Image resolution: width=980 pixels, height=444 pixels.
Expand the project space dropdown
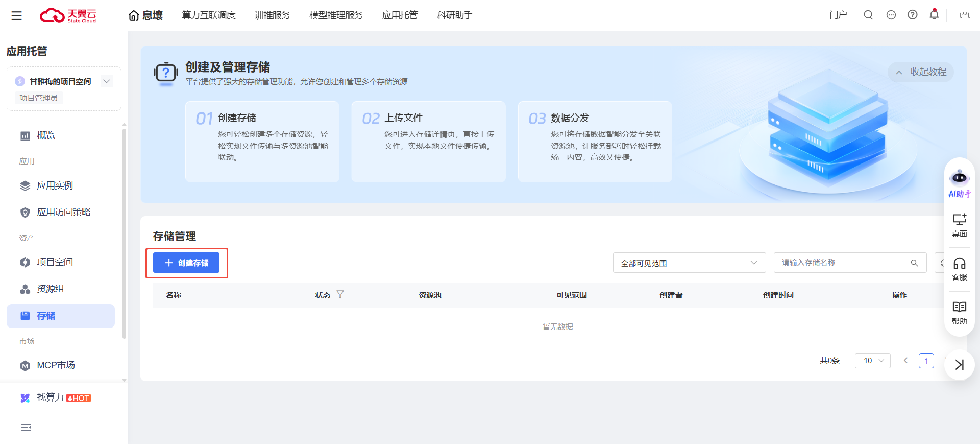(x=106, y=81)
